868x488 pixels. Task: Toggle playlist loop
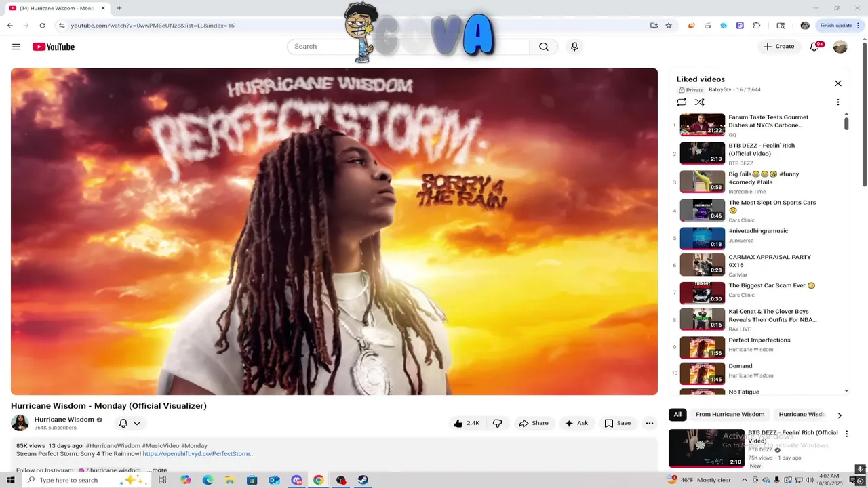coord(682,102)
